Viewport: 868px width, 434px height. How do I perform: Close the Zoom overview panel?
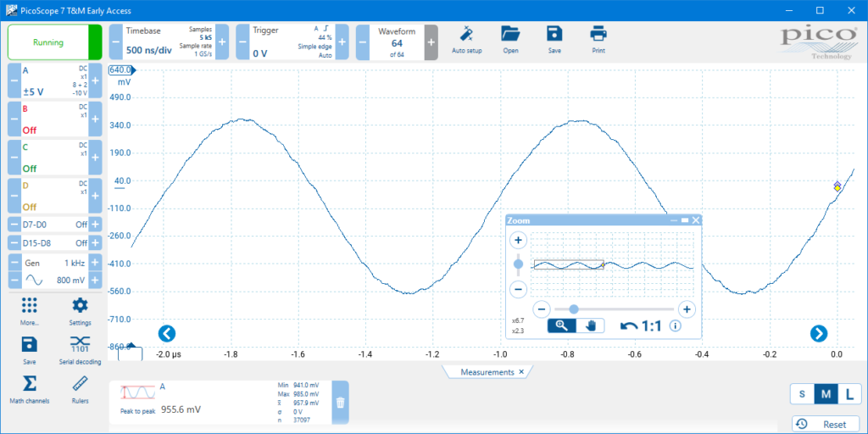click(696, 220)
